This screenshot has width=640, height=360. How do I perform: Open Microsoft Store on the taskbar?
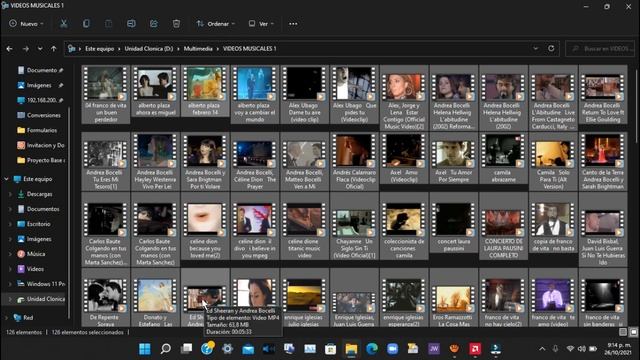pos(331,349)
